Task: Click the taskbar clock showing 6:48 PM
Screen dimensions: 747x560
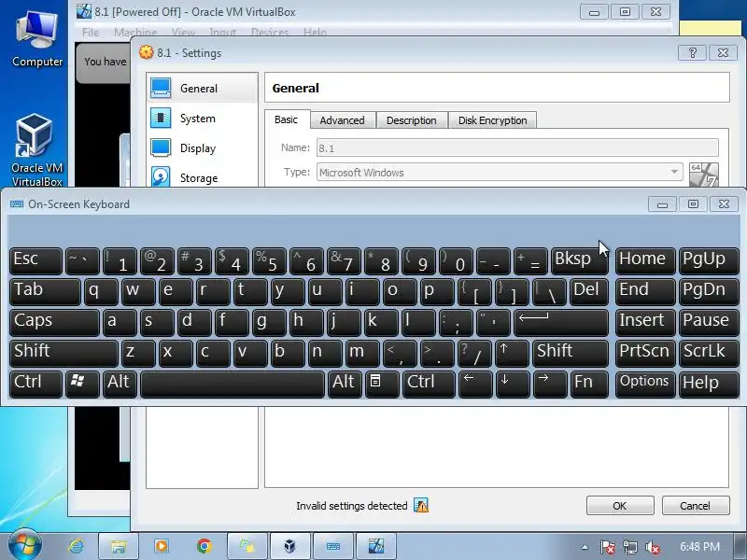Action: (x=699, y=547)
